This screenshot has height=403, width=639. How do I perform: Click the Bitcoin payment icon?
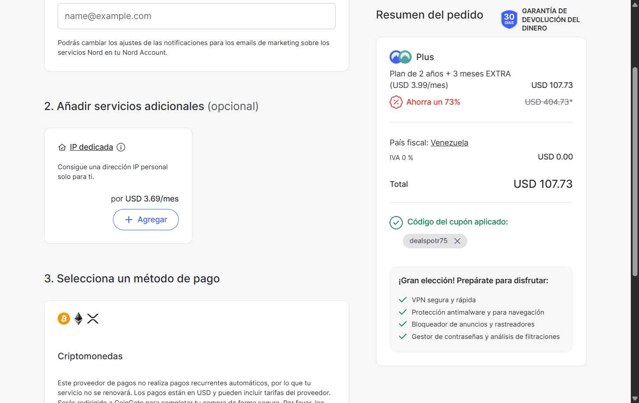(64, 318)
